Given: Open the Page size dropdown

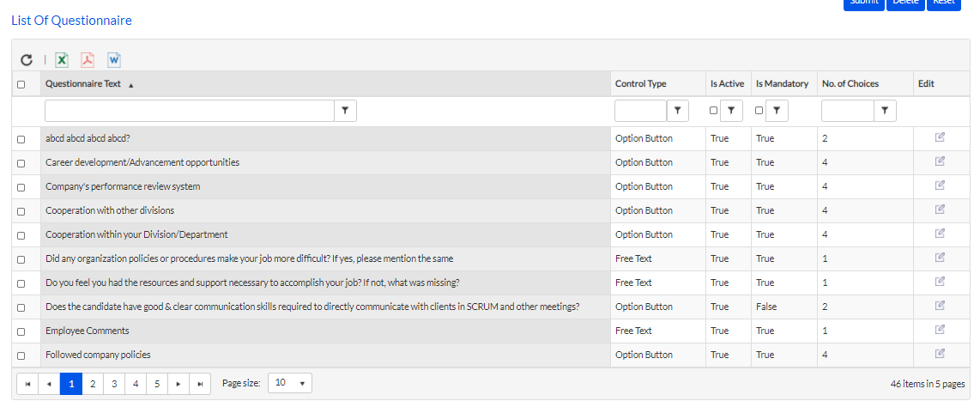Looking at the screenshot, I should 290,384.
